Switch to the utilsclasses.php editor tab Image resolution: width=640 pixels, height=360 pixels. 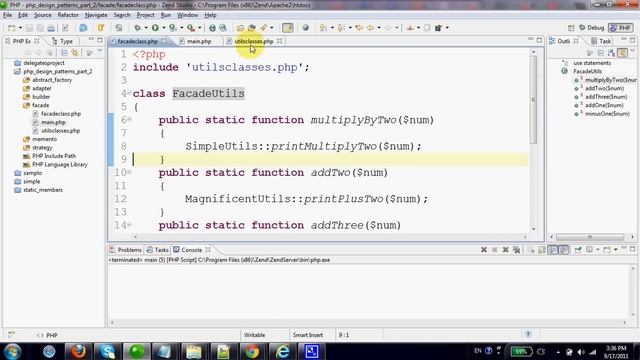253,41
